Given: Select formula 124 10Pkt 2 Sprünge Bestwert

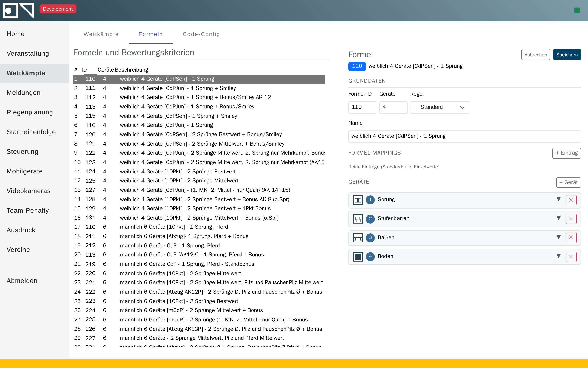Looking at the screenshot, I should tap(199, 172).
